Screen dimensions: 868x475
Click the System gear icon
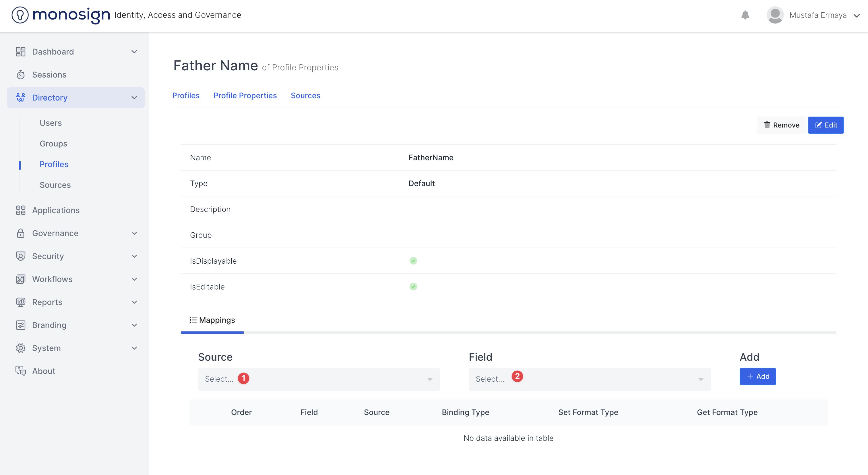click(21, 348)
